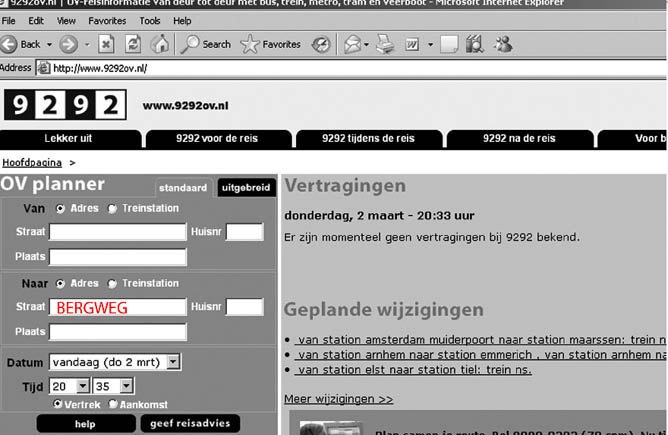Viewport: 668px width, 435px height.
Task: Click the Edit with Word icon
Action: (x=412, y=44)
